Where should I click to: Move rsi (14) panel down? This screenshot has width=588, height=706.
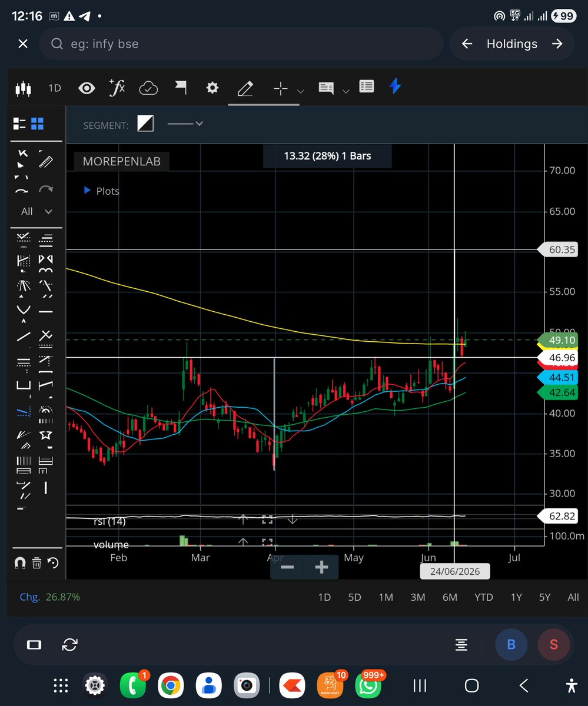point(292,519)
